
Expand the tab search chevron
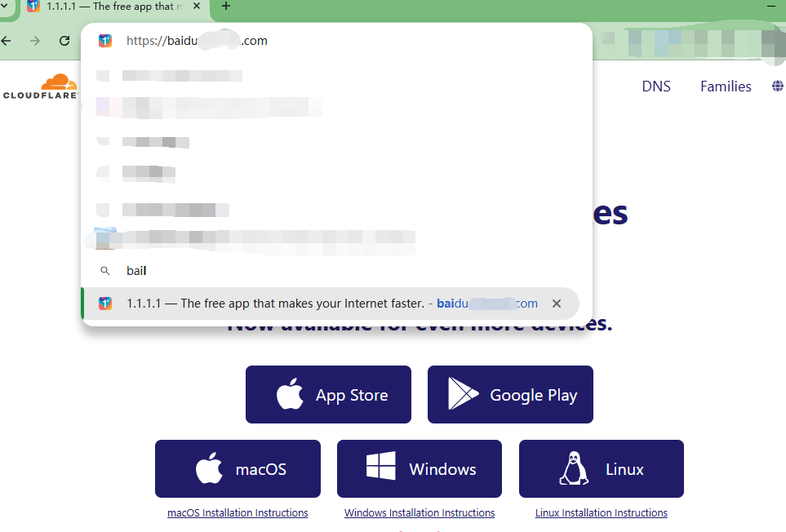coord(5,7)
